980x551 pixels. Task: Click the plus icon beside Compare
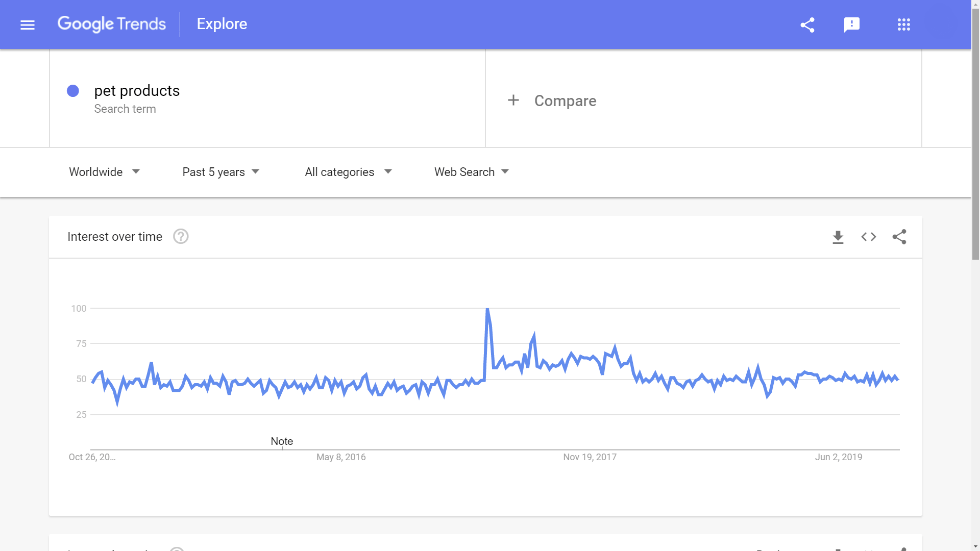[513, 101]
